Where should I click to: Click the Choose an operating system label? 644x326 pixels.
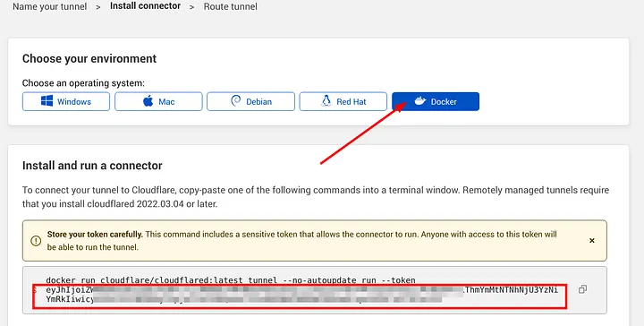tap(83, 83)
